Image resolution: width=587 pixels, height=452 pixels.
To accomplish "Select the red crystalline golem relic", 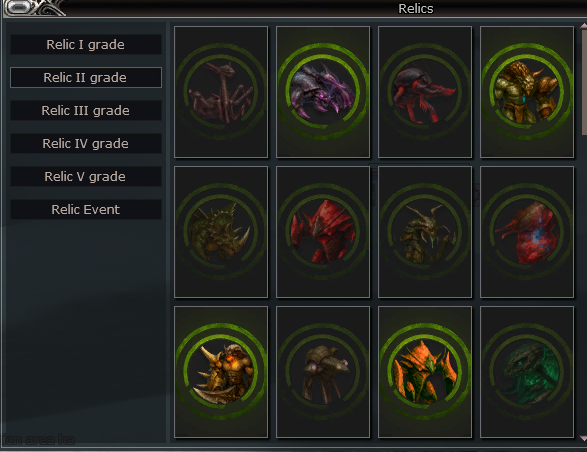I will click(323, 232).
